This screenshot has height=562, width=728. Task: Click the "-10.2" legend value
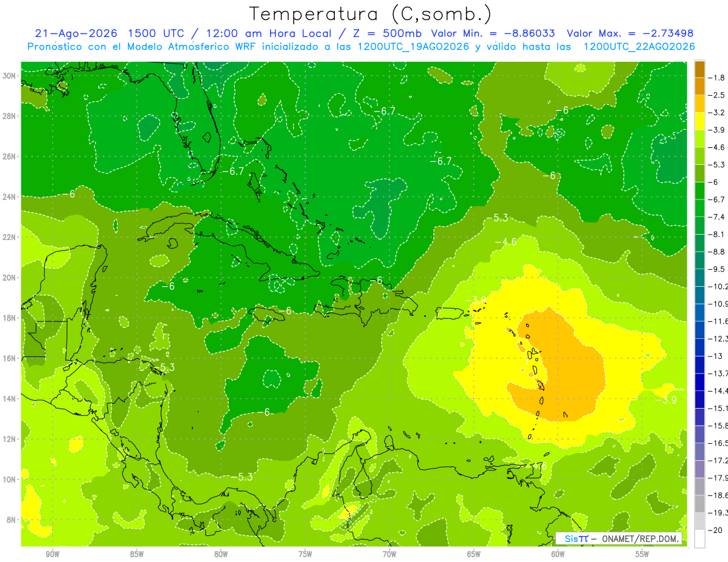pos(718,286)
